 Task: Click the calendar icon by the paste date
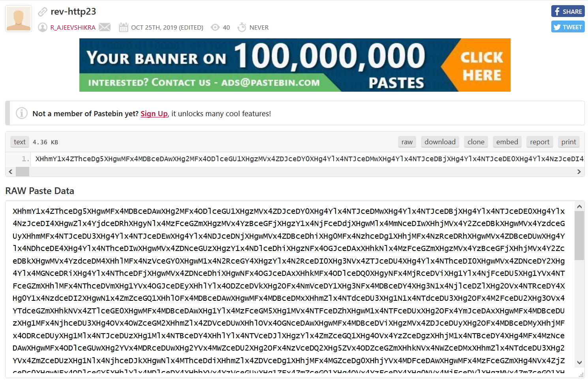click(124, 27)
